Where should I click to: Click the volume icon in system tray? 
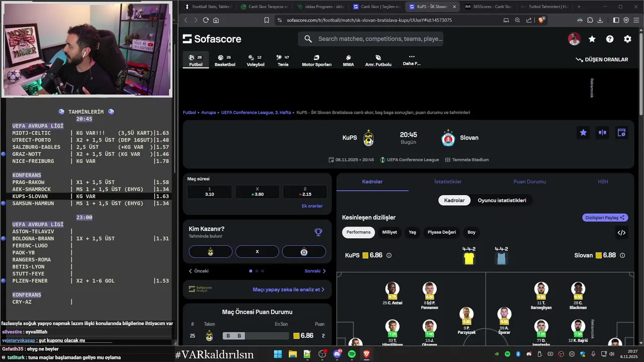pyautogui.click(x=611, y=354)
